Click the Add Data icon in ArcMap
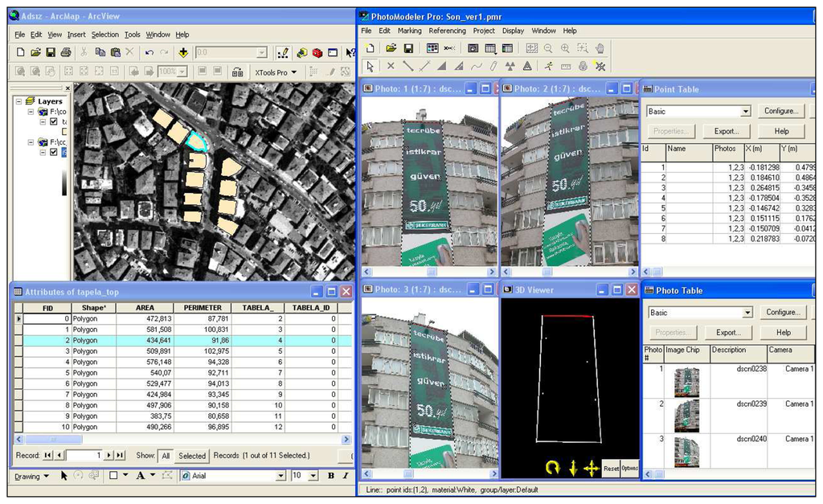The width and height of the screenshot is (823, 504). (183, 52)
